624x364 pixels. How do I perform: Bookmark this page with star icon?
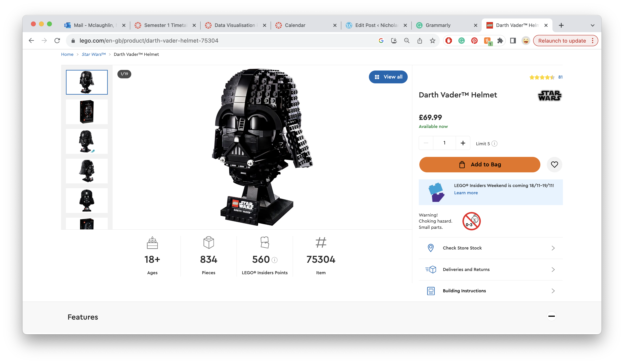[432, 41]
